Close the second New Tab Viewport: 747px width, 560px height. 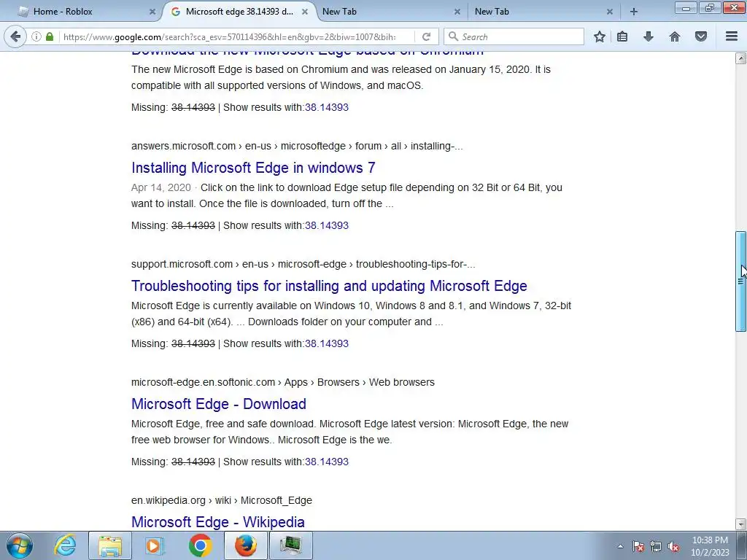[610, 12]
